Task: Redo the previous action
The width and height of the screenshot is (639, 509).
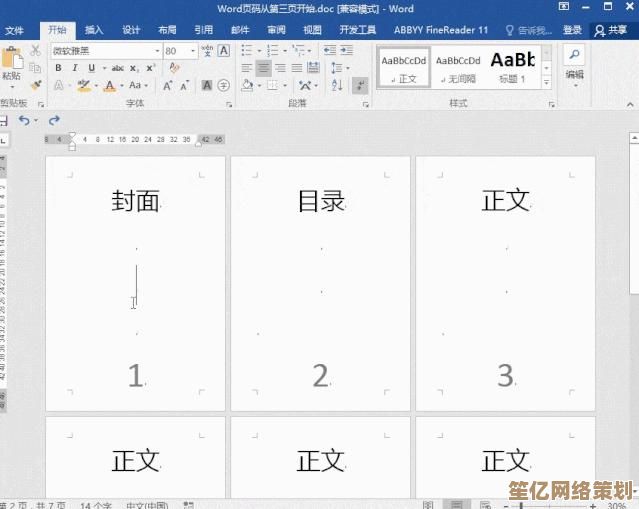Action: pos(54,120)
